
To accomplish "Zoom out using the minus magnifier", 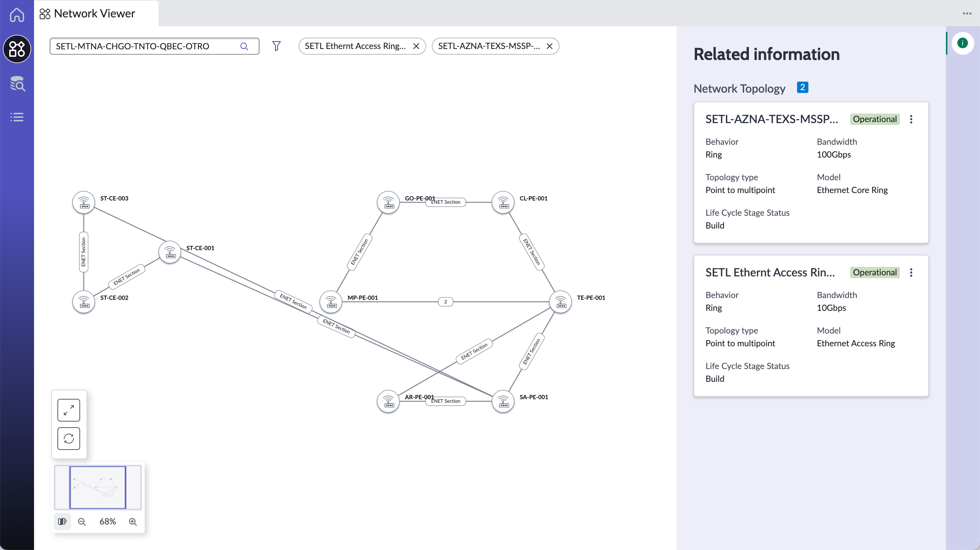I will point(82,522).
